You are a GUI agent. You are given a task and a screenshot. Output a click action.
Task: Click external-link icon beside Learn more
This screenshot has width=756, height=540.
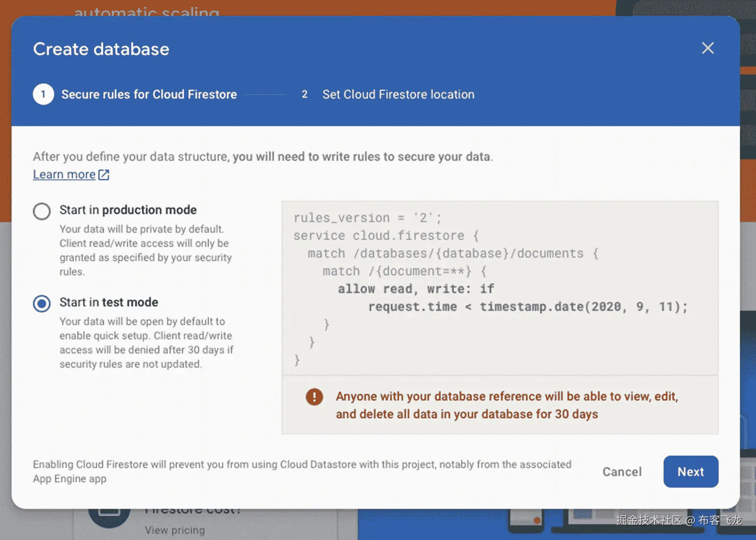pos(104,175)
